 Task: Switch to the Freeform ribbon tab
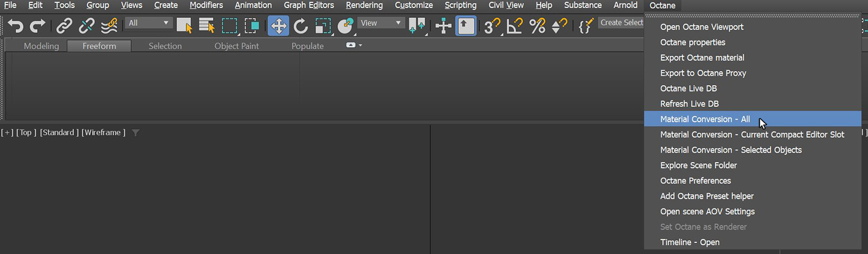99,46
